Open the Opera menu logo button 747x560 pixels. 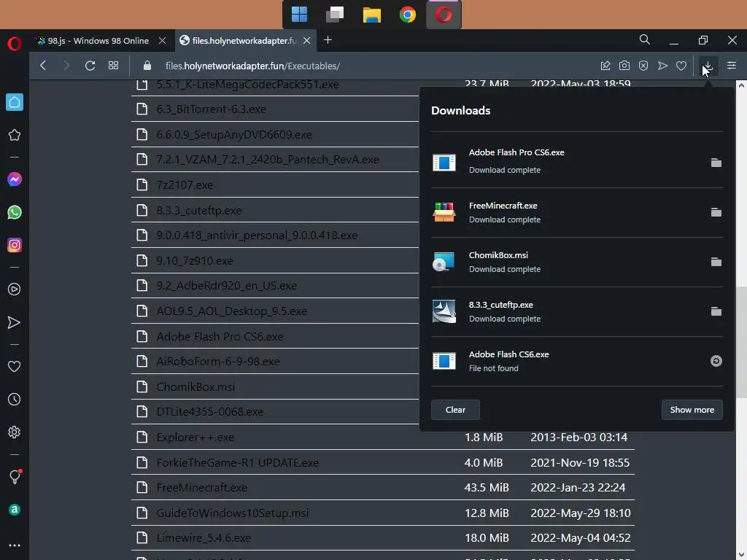[15, 43]
